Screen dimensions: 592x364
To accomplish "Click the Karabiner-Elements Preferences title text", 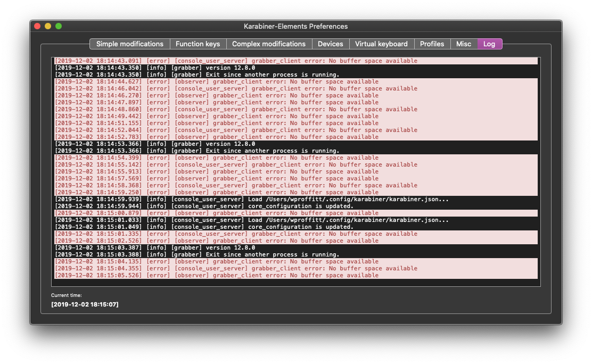I will click(x=295, y=26).
